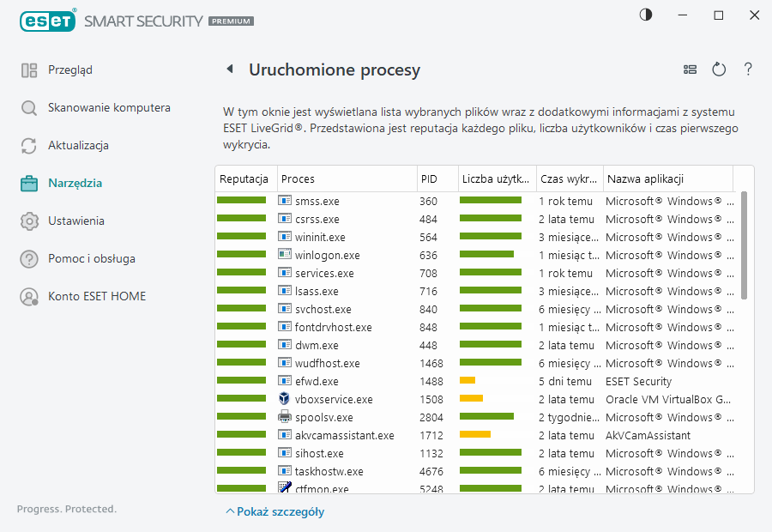Toggle the contrast theme icon in title bar

coord(645,15)
